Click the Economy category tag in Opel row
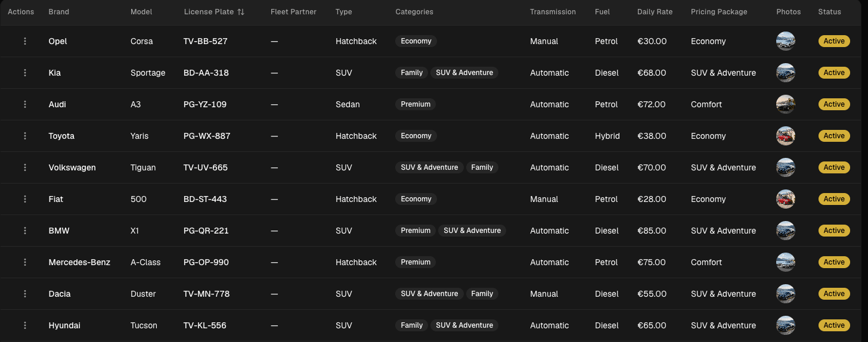The image size is (868, 342). pyautogui.click(x=416, y=41)
